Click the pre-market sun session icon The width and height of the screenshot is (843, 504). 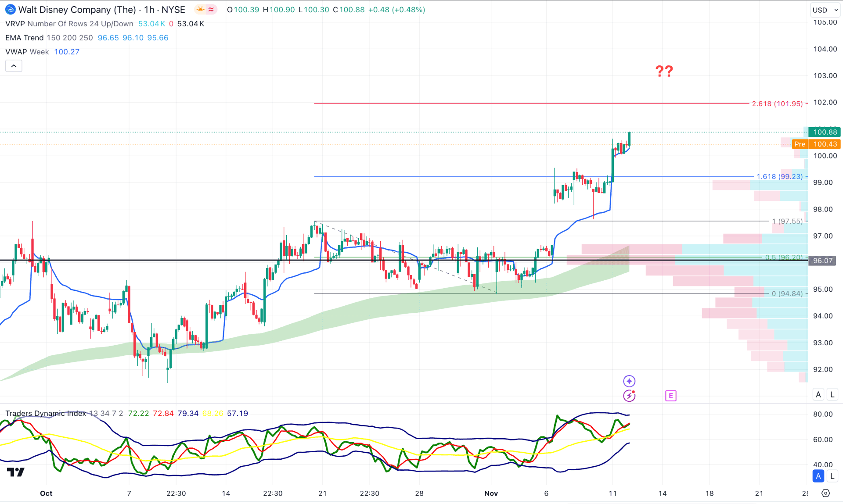[x=200, y=10]
